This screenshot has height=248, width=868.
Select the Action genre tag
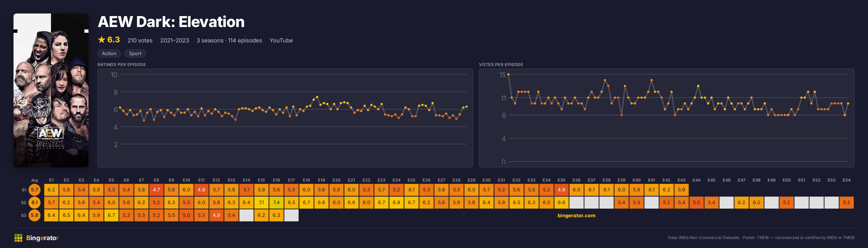coord(109,54)
